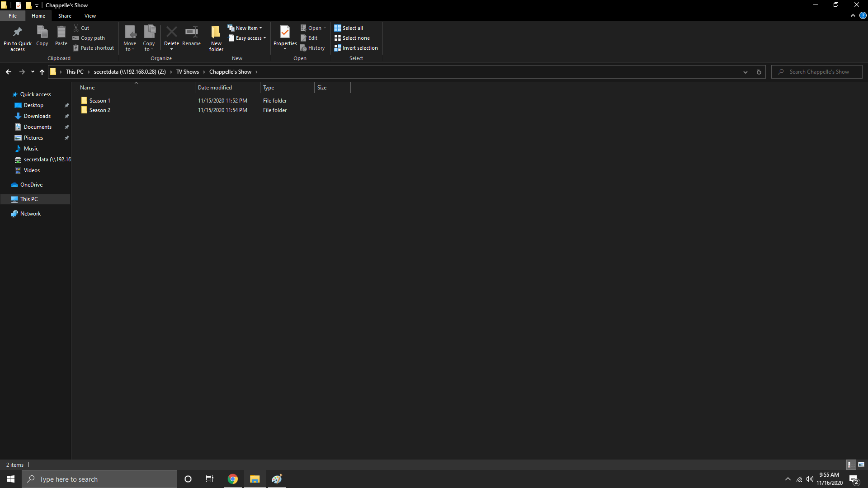
Task: Open Network in navigation pane
Action: tap(30, 214)
